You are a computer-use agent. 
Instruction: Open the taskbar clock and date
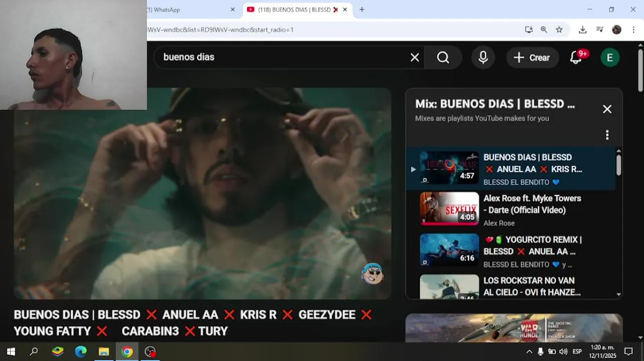[602, 351]
